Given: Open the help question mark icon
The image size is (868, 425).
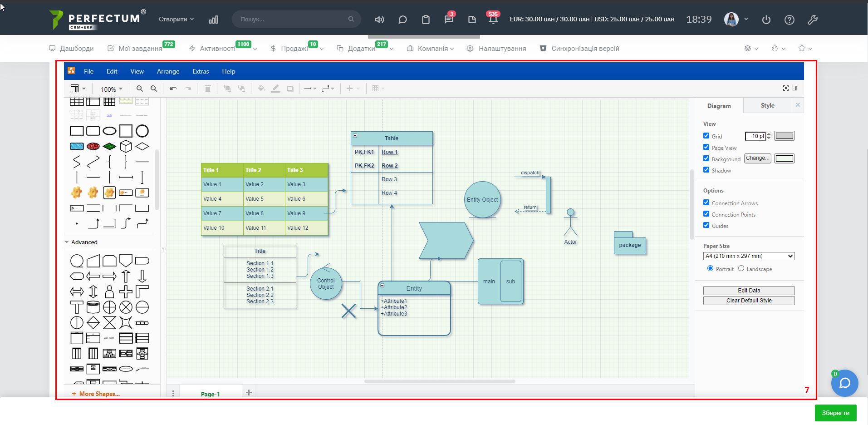Looking at the screenshot, I should (x=790, y=20).
